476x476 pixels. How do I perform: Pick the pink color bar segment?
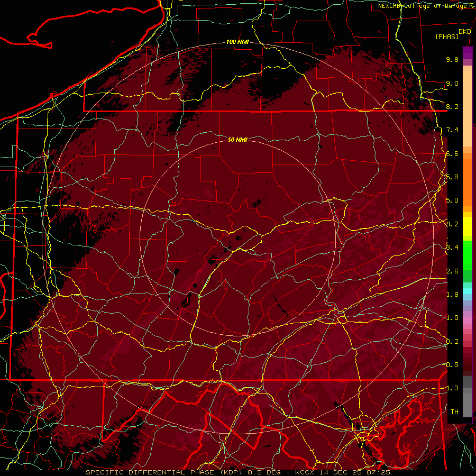[467, 321]
